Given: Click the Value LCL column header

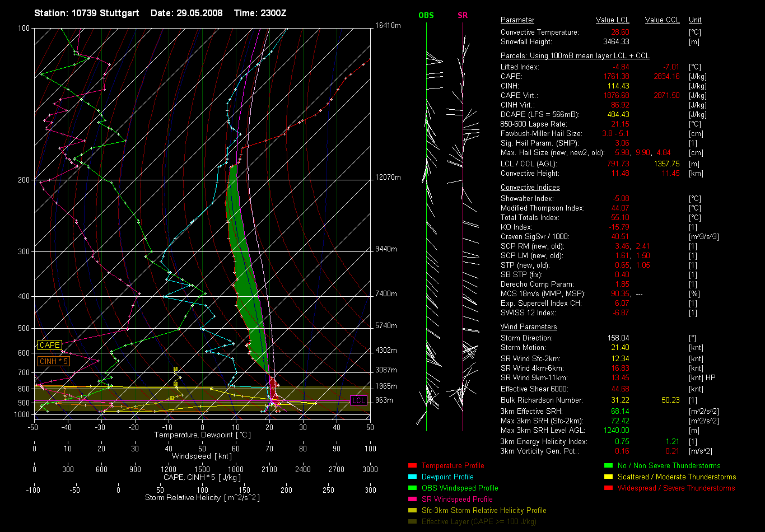Looking at the screenshot, I should coord(612,20).
